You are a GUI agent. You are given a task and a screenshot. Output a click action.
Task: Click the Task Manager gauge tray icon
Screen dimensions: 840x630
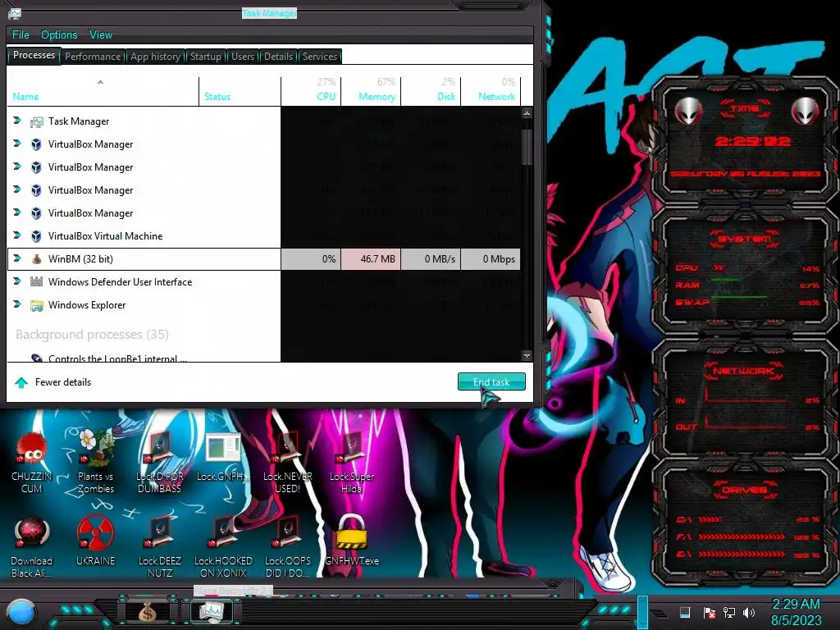pos(685,612)
